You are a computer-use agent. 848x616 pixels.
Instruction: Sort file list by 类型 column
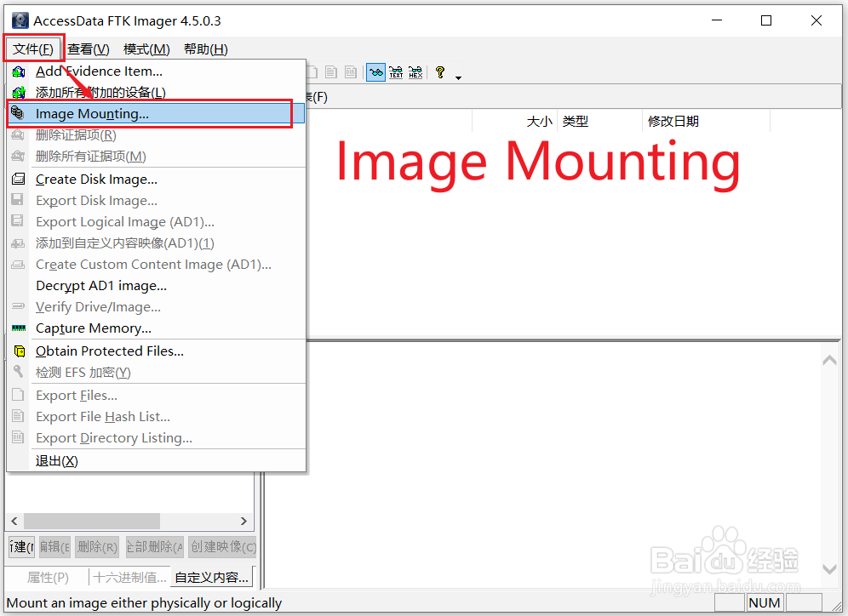point(599,121)
